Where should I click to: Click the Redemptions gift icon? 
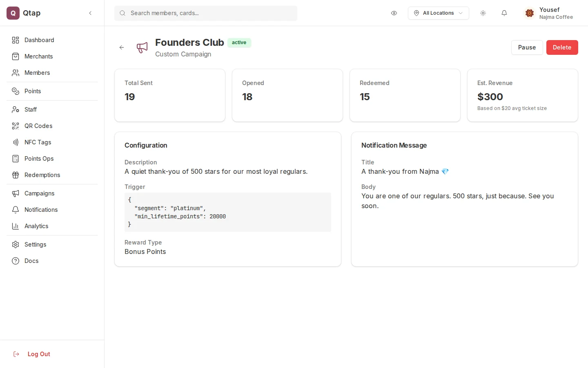[x=16, y=175]
